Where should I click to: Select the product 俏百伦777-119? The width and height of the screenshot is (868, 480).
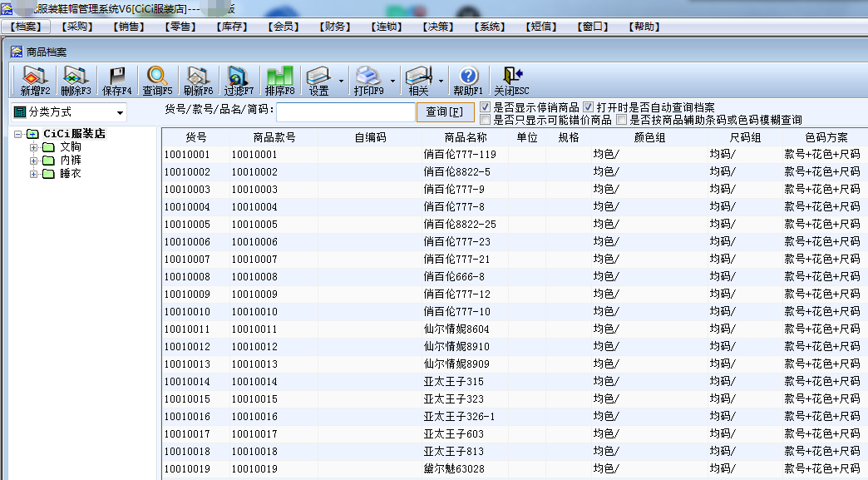click(x=460, y=155)
